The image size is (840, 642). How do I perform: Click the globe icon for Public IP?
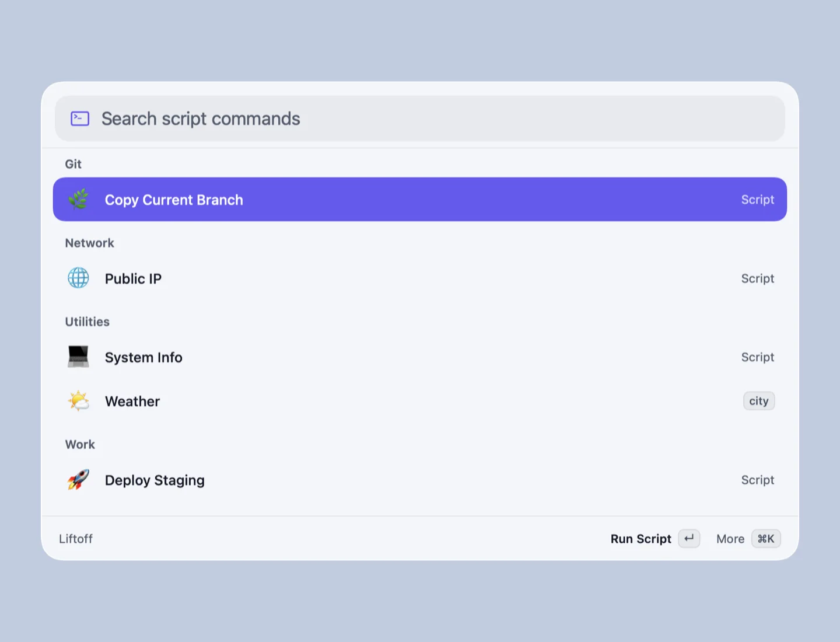coord(78,278)
